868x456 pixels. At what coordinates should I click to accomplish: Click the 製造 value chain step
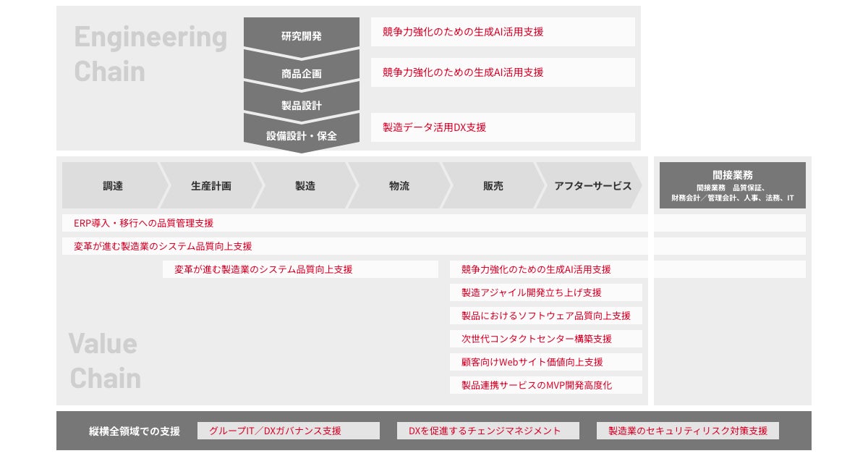pyautogui.click(x=305, y=186)
